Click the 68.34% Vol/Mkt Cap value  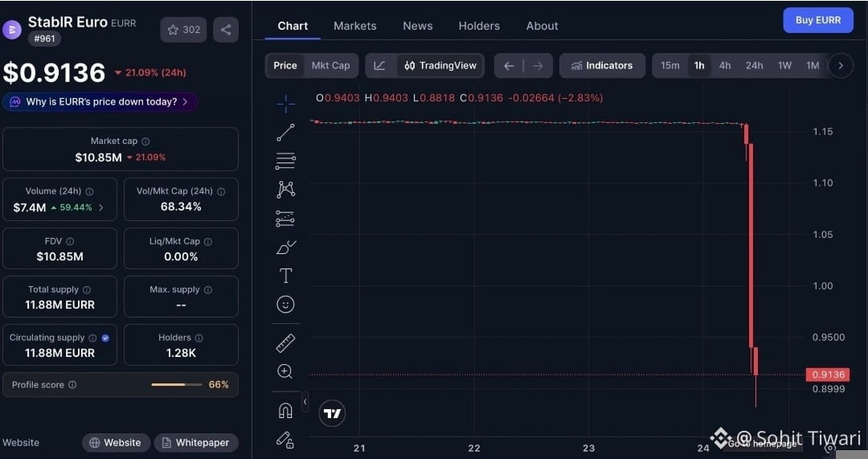click(181, 207)
